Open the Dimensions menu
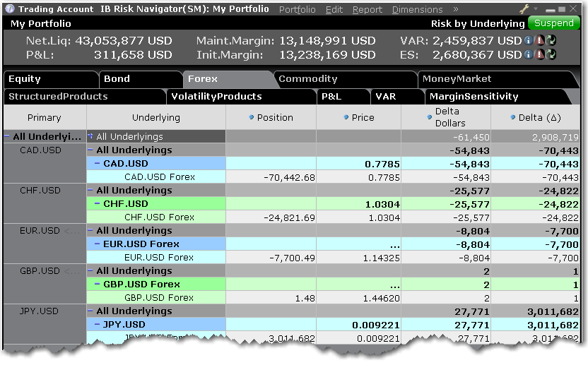 [x=417, y=9]
